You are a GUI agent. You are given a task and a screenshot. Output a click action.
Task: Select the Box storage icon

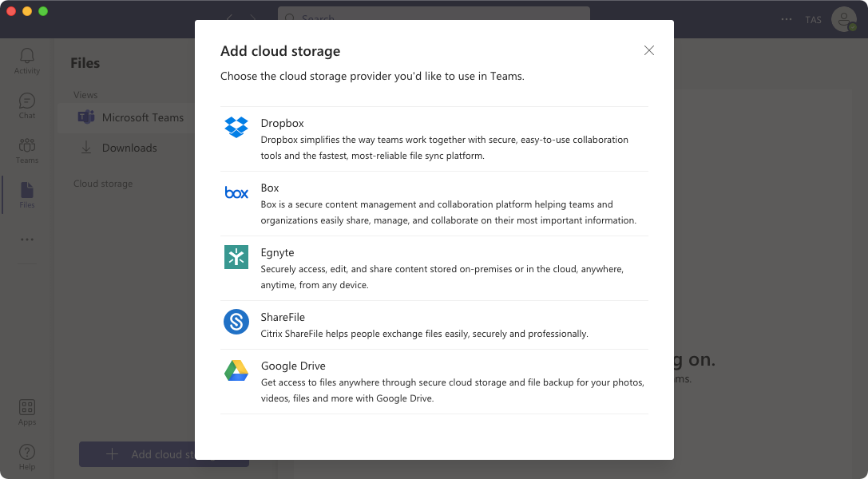click(236, 192)
